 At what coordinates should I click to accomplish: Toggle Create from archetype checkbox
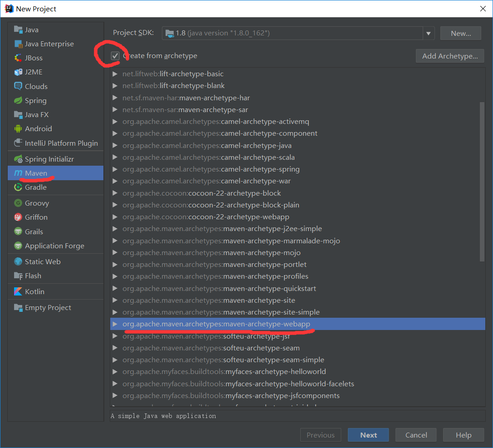tap(115, 56)
